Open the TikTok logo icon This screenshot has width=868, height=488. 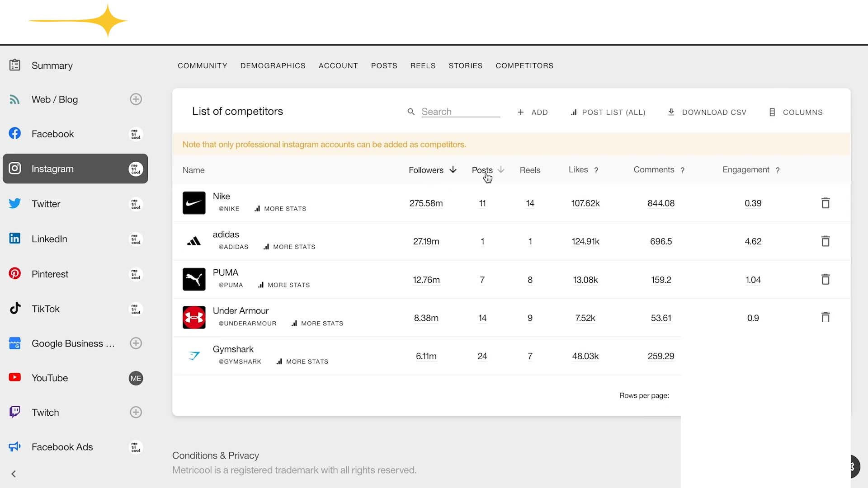coord(15,308)
